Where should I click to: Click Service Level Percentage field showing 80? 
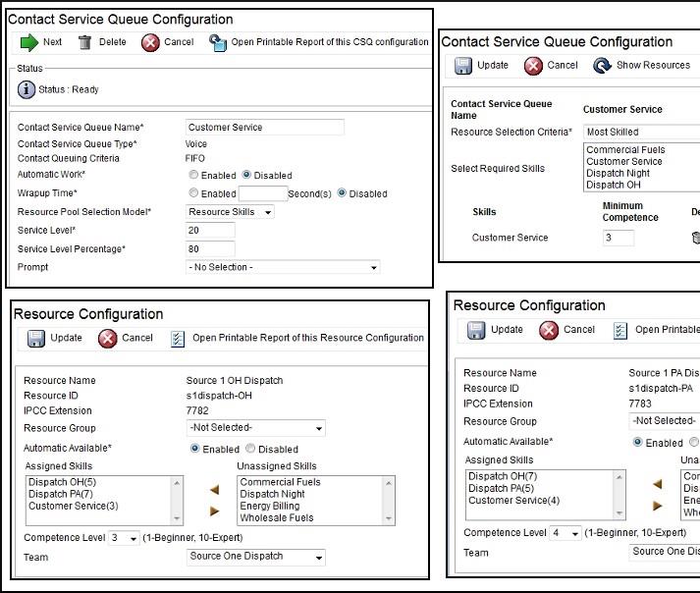[210, 249]
